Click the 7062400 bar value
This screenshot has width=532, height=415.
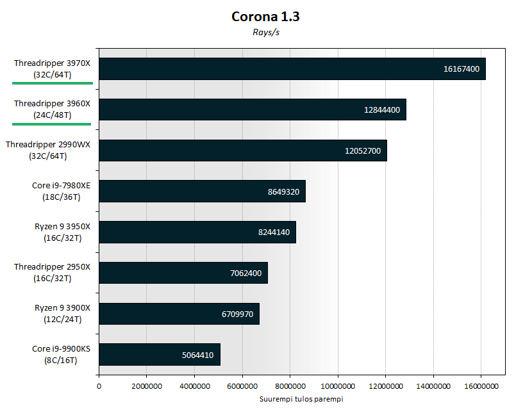[245, 273]
